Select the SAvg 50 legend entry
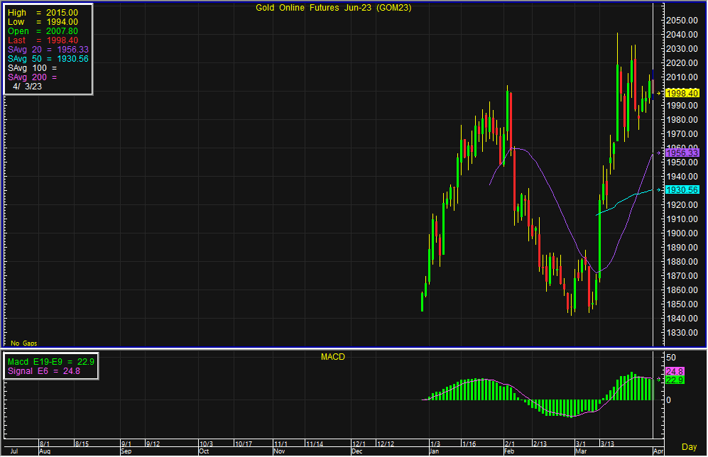This screenshot has height=457, width=708. [x=48, y=58]
